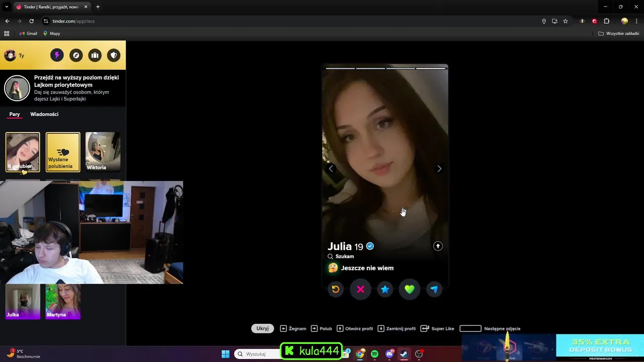Screen dimensions: 644x362
Task: Open the Explore compass icon
Action: tap(76, 55)
